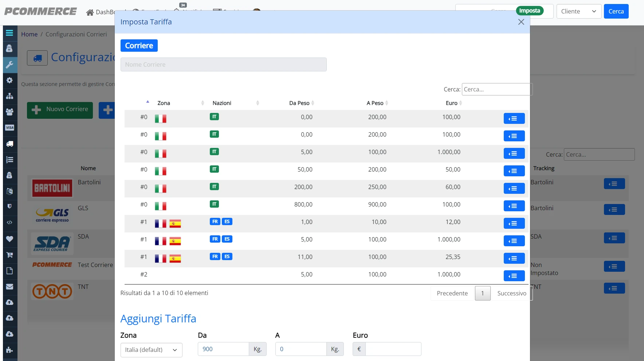Image resolution: width=644 pixels, height=361 pixels.
Task: Click the truck icon beside Configurazioni heading
Action: (x=37, y=58)
